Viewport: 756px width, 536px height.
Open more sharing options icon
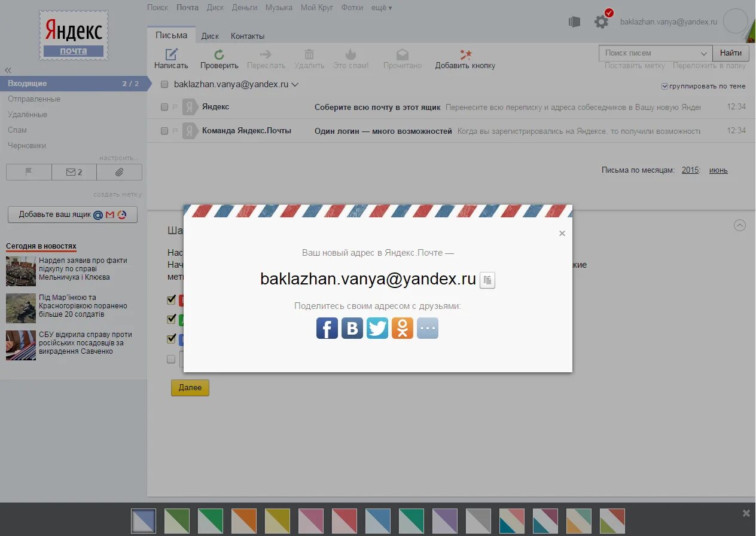[428, 328]
